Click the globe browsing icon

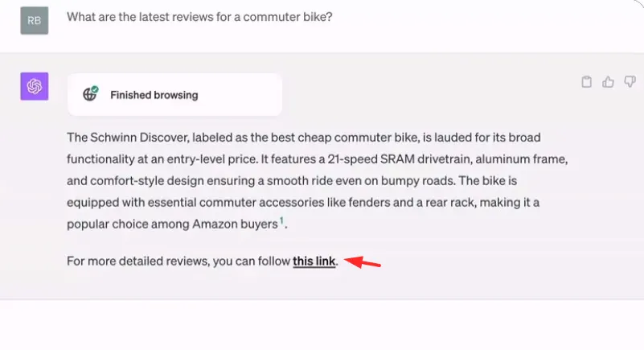pyautogui.click(x=89, y=95)
